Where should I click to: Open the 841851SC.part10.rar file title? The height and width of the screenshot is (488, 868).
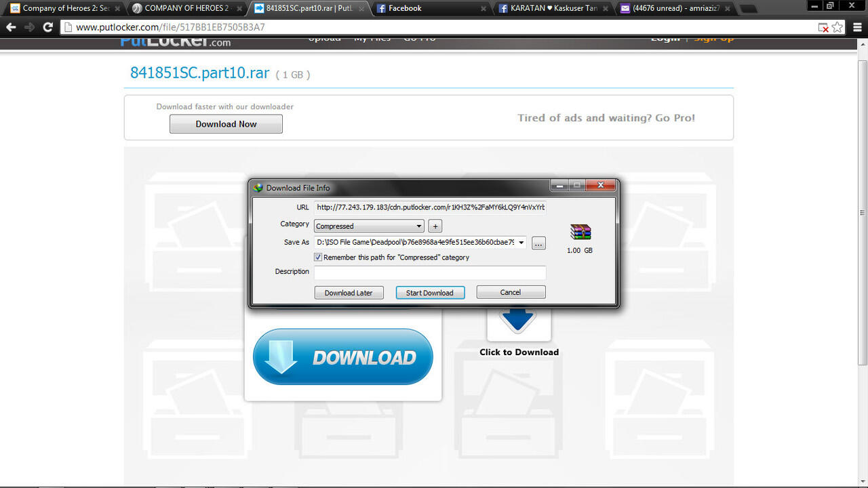200,73
